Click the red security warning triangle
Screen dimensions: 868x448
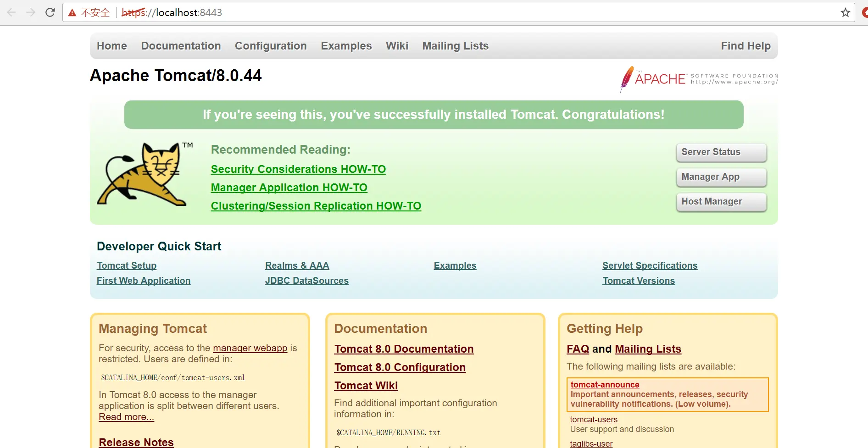tap(72, 13)
